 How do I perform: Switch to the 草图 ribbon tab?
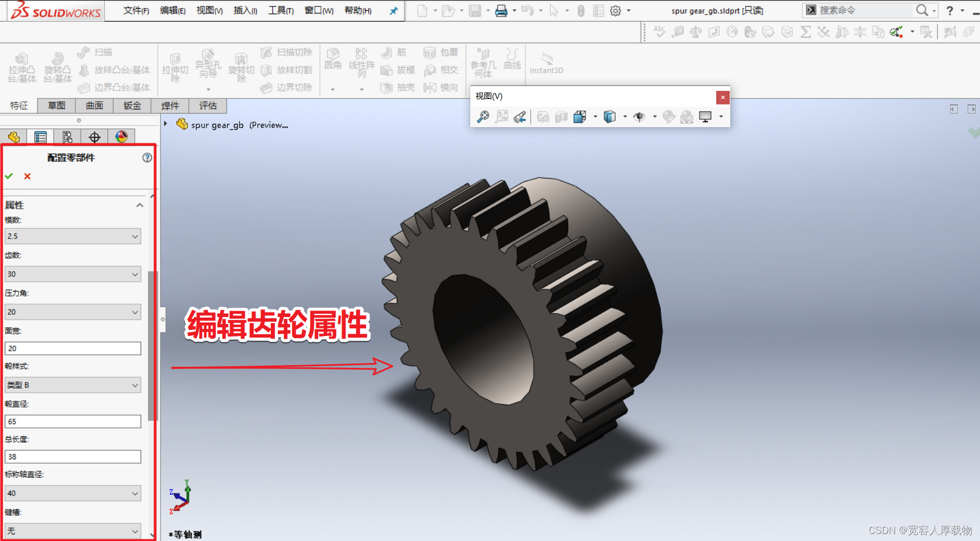pos(57,105)
